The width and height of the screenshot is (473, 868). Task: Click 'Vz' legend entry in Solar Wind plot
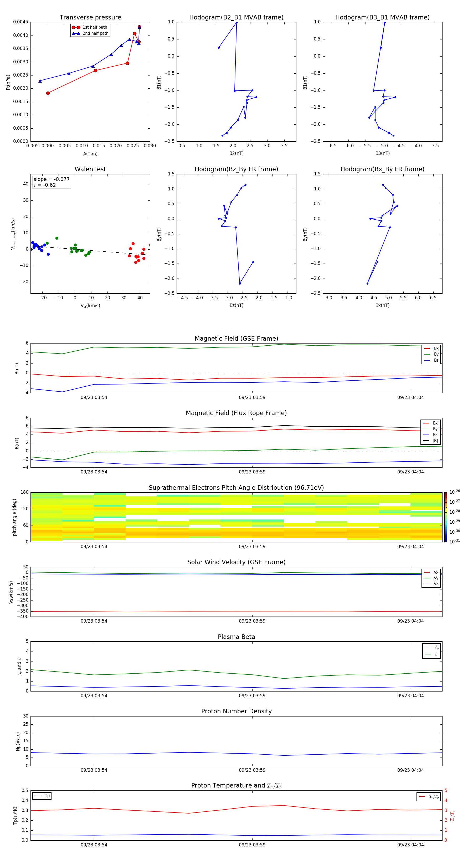(x=431, y=584)
